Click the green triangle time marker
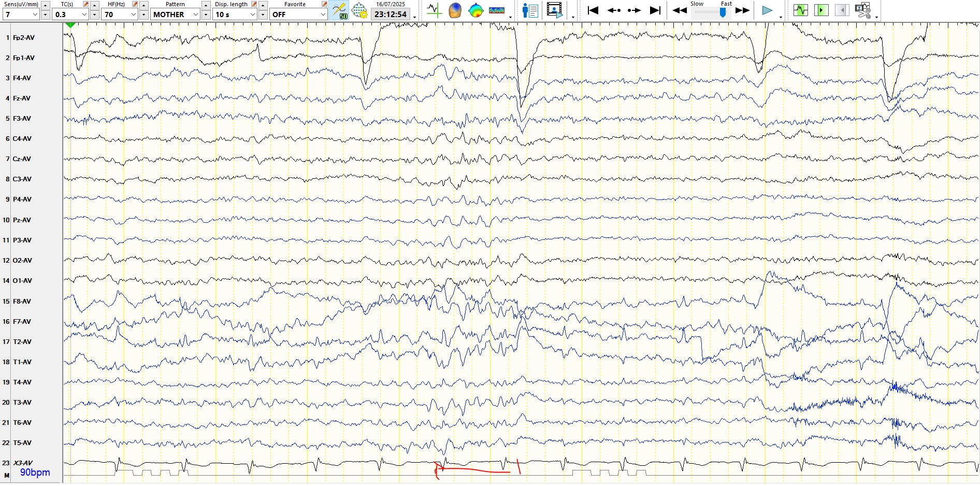Screen dimensions: 980x486 pyautogui.click(x=70, y=25)
